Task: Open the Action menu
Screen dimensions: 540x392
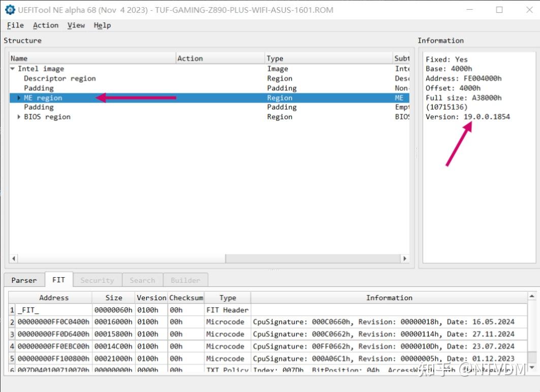Action: (x=46, y=25)
